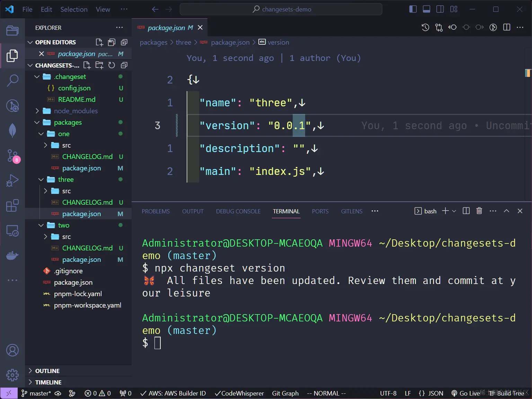The image size is (532, 399).
Task: Toggle the secondary sidebar visibility
Action: click(x=440, y=9)
